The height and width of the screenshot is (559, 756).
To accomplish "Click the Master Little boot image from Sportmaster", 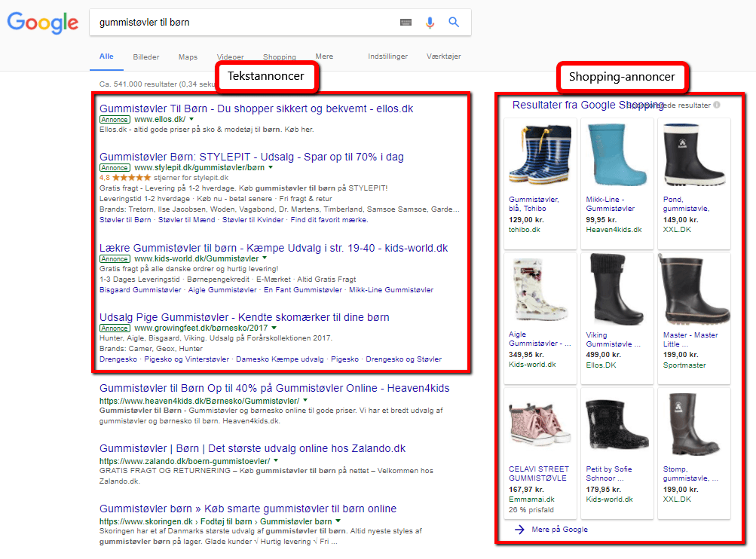I will coord(694,289).
